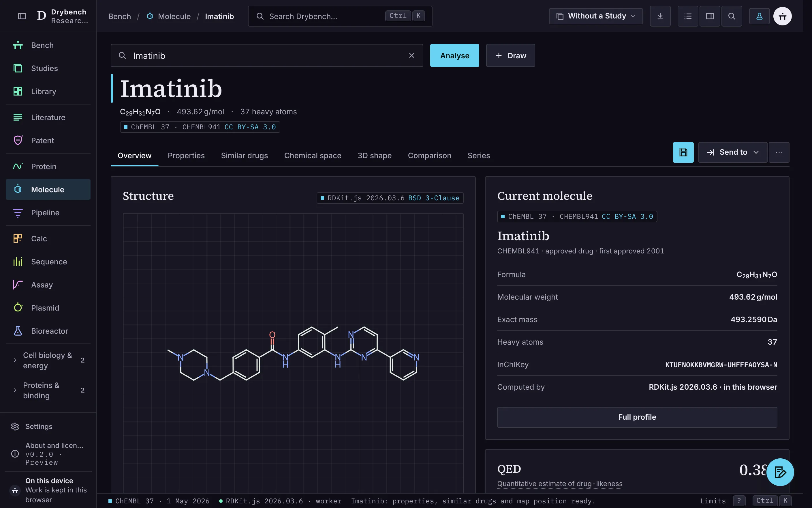Open the Comparison tab
This screenshot has width=812, height=508.
[429, 156]
